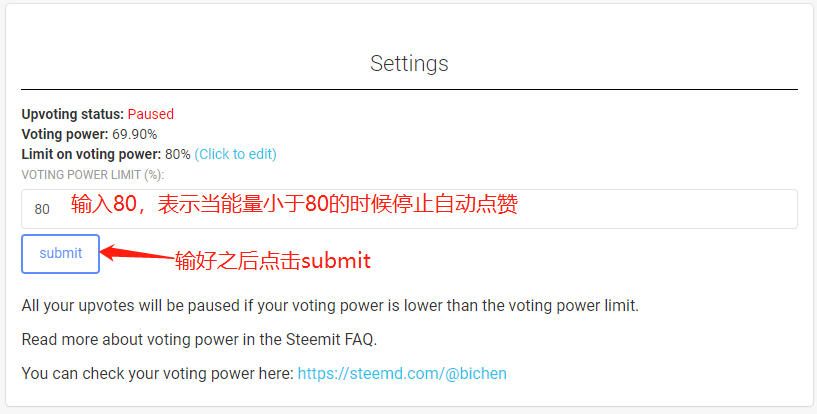817x414 pixels.
Task: Click 'You can check your voting power here' text
Action: coord(157,373)
